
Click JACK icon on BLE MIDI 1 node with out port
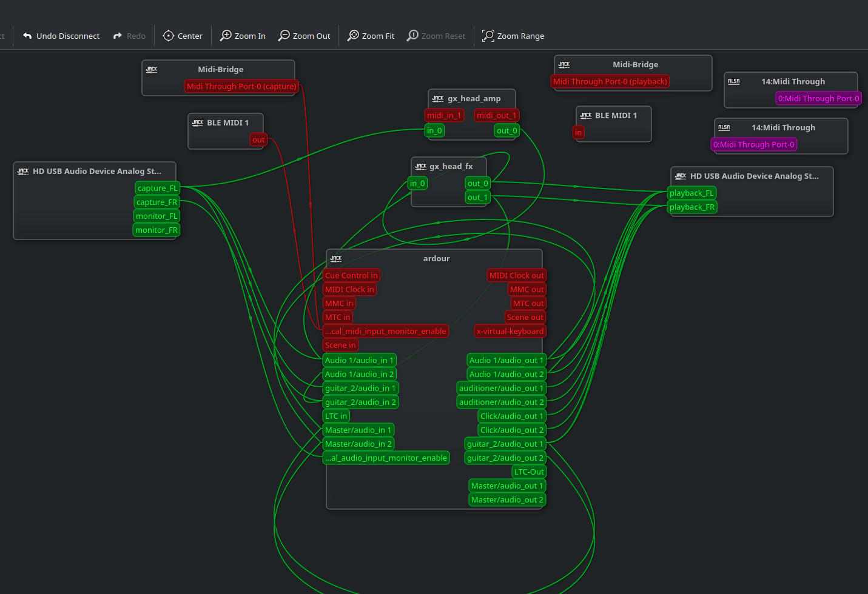click(x=198, y=122)
